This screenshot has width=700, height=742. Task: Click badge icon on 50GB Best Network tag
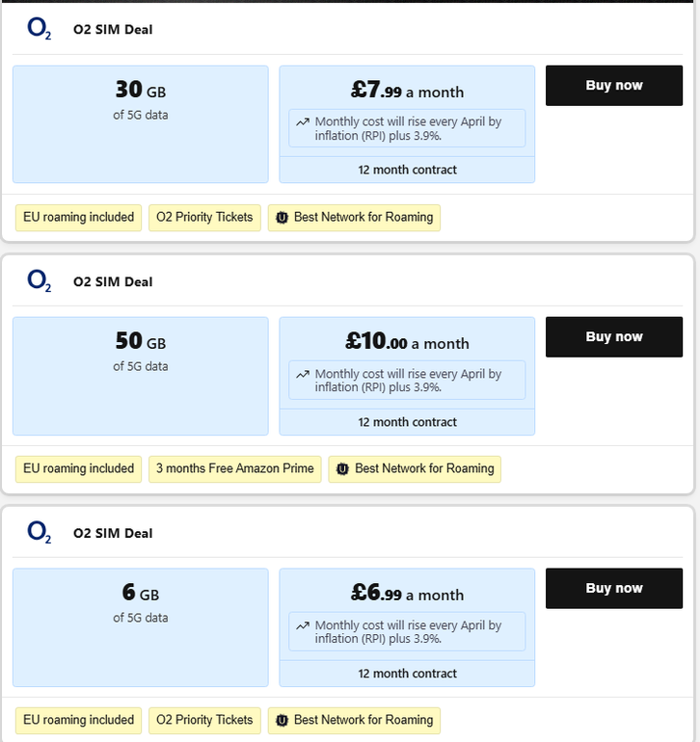[342, 469]
